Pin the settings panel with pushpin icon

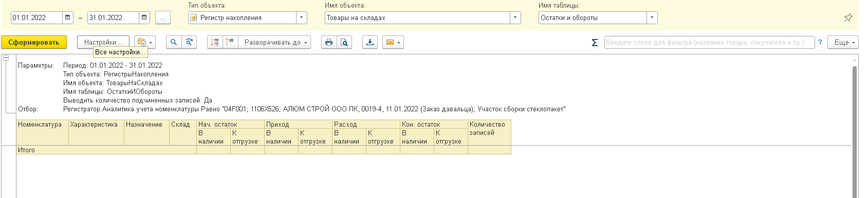pos(848,17)
